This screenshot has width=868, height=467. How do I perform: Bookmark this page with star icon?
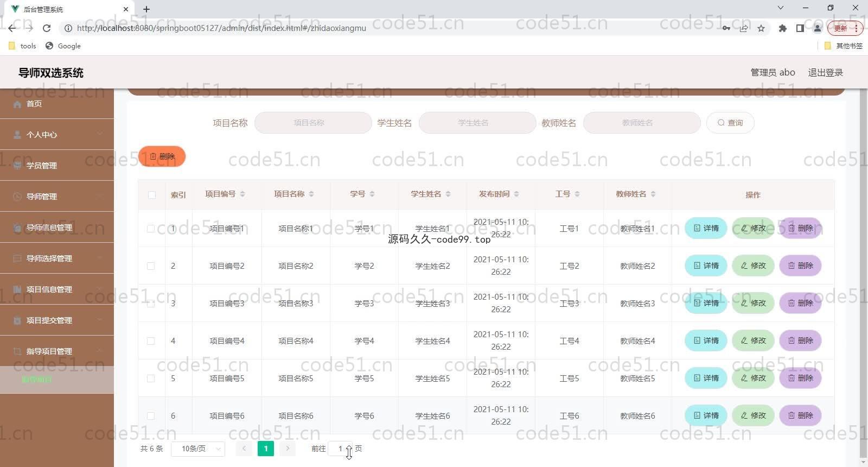[761, 28]
